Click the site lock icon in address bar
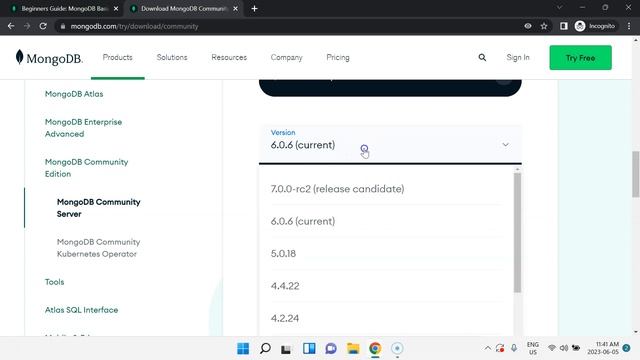Screen dimensions: 640x360 point(62,26)
